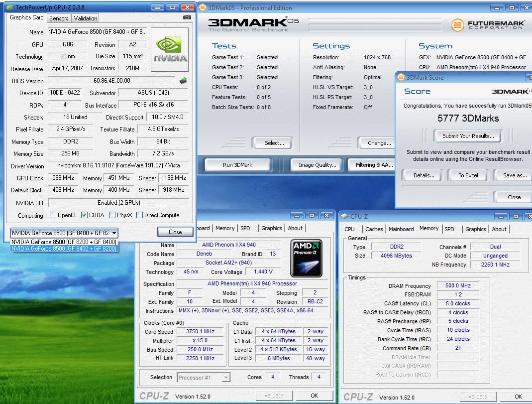Toggle the PhysX checkbox
Viewport: 532px width, 404px height.
pos(112,215)
